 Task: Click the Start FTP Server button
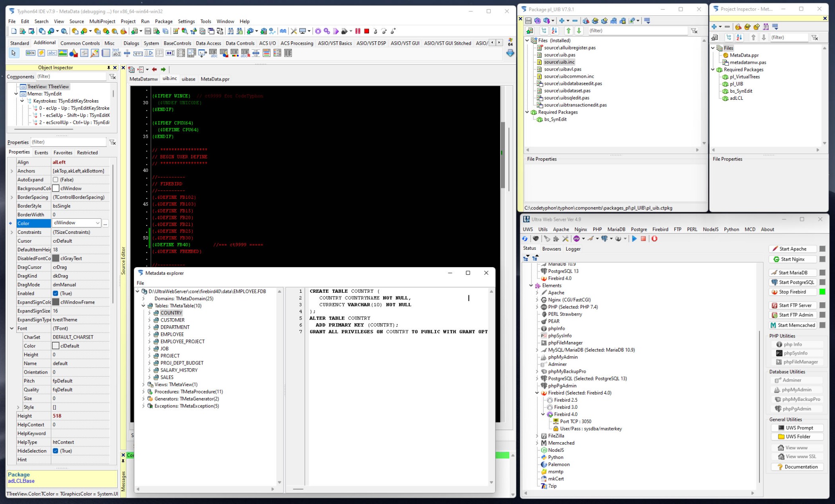(x=792, y=305)
